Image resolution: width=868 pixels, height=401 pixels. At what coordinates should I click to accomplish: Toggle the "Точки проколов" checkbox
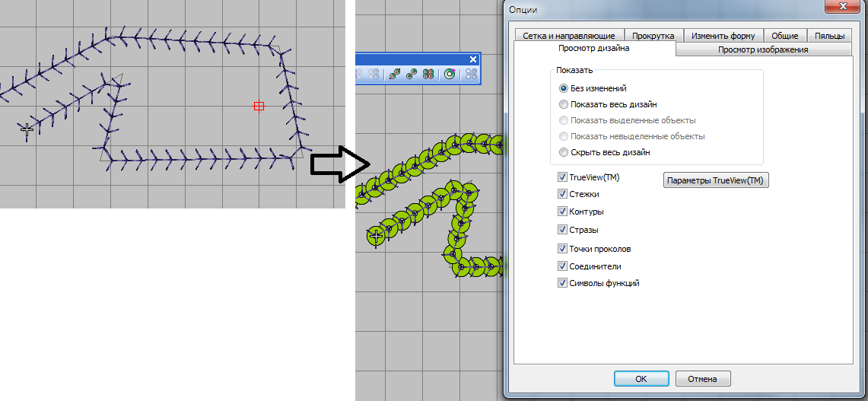[563, 249]
